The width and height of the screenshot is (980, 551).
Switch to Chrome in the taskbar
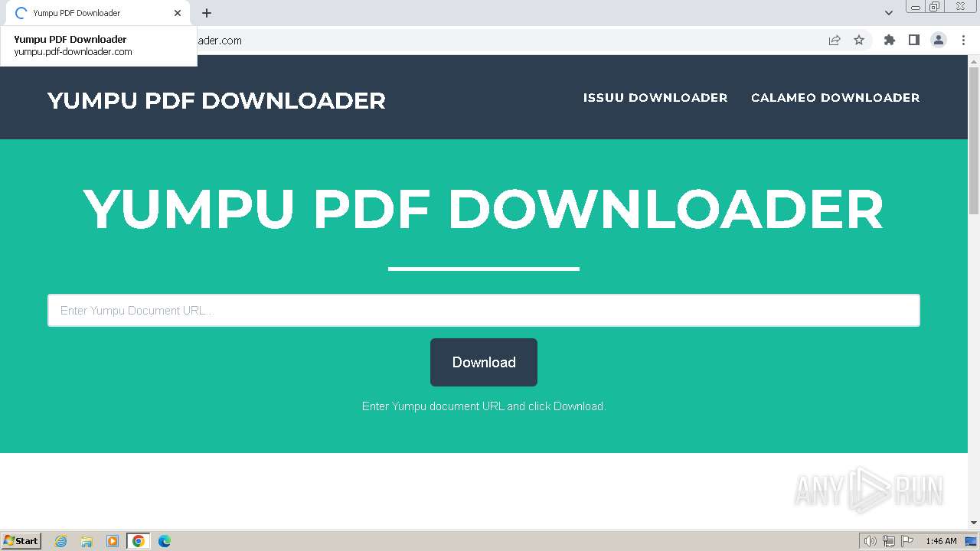tap(139, 541)
